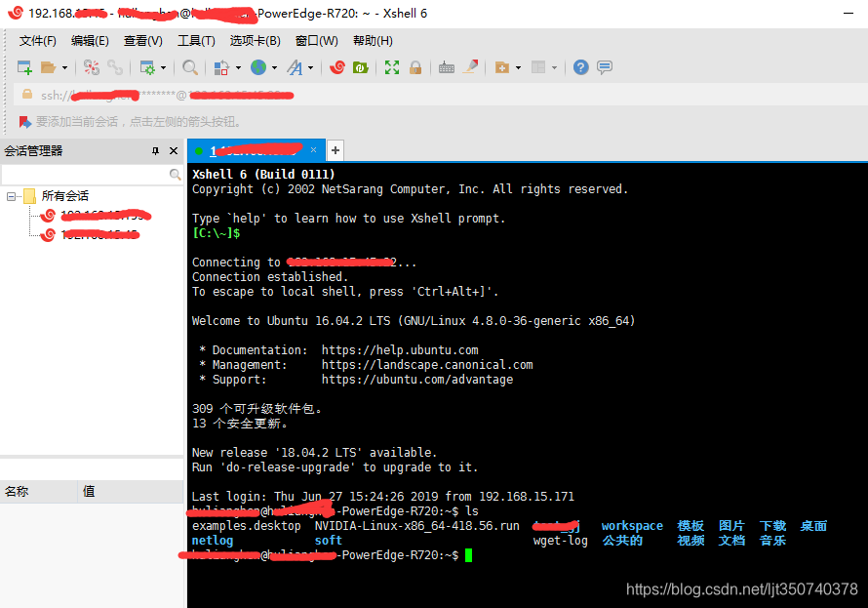Open the 编辑(E) menu
868x608 pixels.
tap(90, 41)
